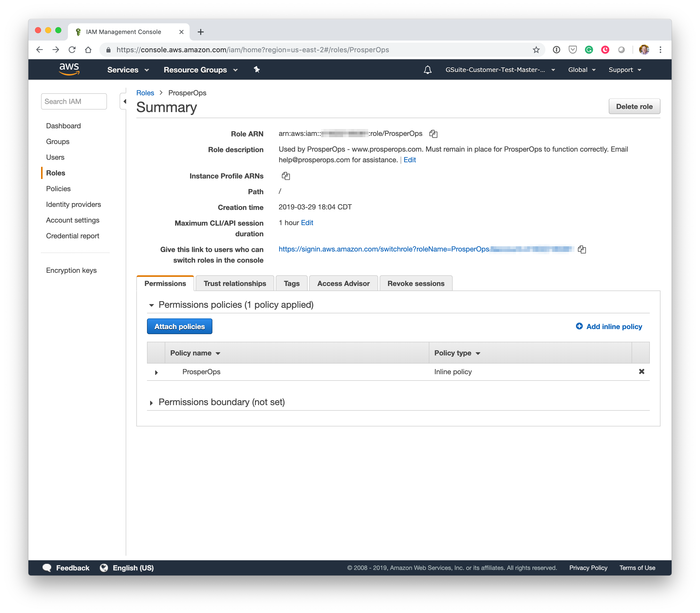Image resolution: width=700 pixels, height=613 pixels.
Task: Click the pin shortcut icon in navbar
Action: [x=257, y=70]
